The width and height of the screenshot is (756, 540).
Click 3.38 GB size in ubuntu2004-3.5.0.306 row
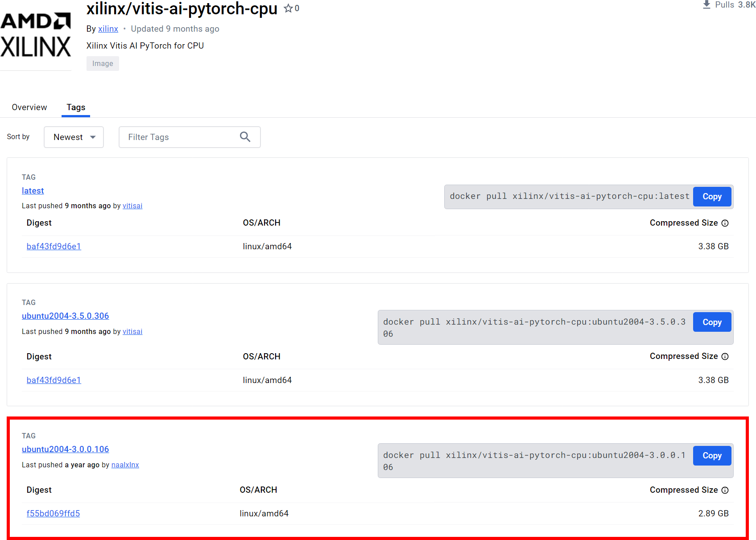[713, 380]
